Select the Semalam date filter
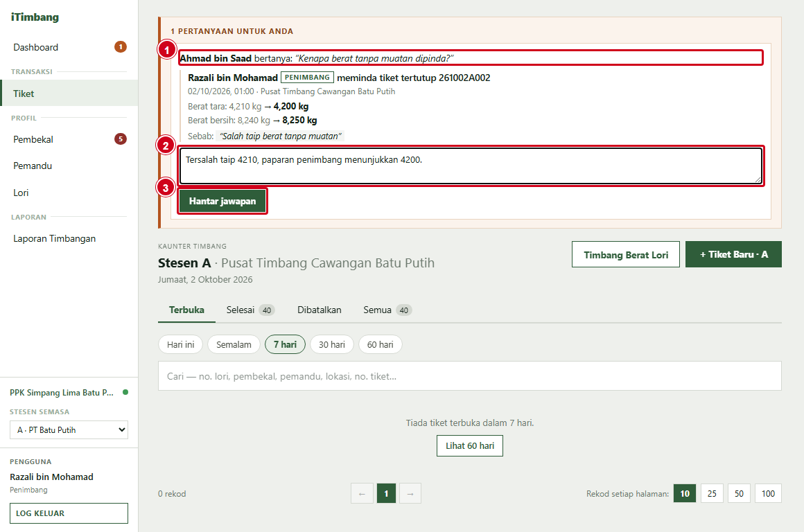 point(234,344)
